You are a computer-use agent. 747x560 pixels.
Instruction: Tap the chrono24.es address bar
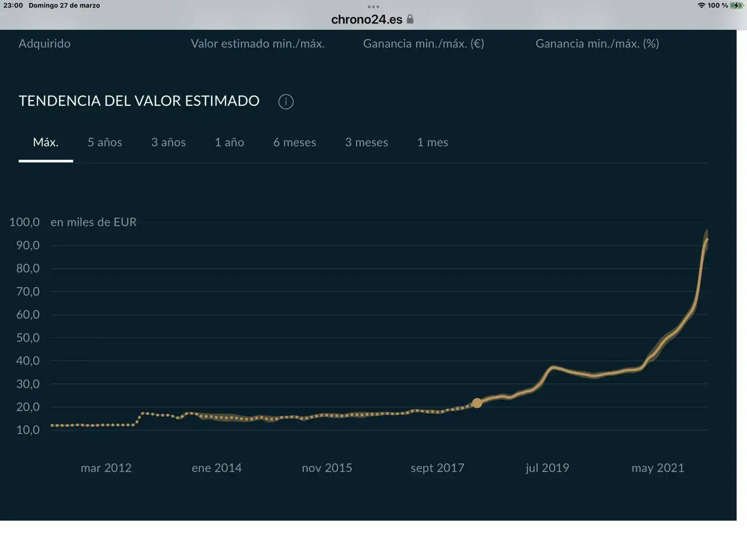pyautogui.click(x=367, y=20)
